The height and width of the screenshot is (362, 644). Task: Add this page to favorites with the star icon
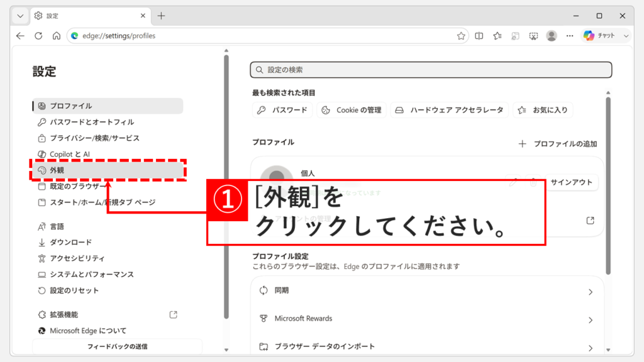click(461, 36)
